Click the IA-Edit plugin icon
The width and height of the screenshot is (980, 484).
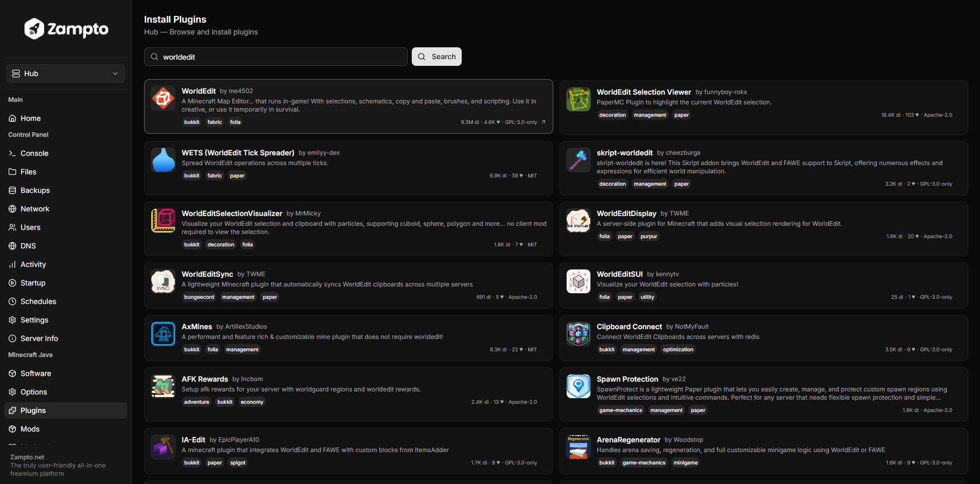pos(163,447)
